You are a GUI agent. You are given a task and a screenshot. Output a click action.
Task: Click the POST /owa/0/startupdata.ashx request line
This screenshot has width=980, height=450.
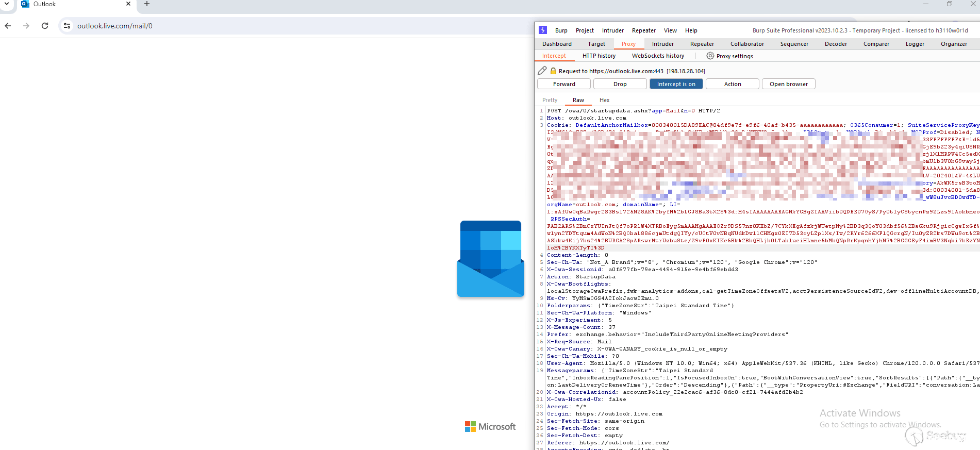point(634,111)
